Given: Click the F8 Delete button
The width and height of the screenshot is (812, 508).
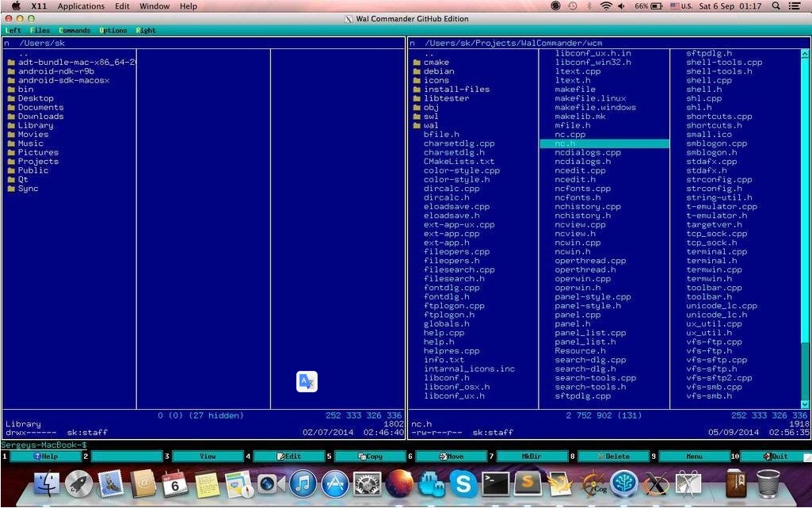Looking at the screenshot, I should click(x=612, y=456).
